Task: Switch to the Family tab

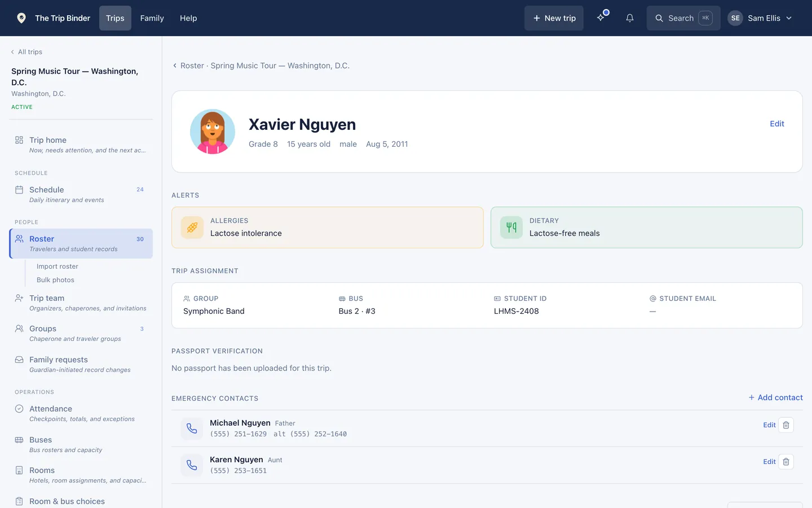Action: click(x=152, y=18)
